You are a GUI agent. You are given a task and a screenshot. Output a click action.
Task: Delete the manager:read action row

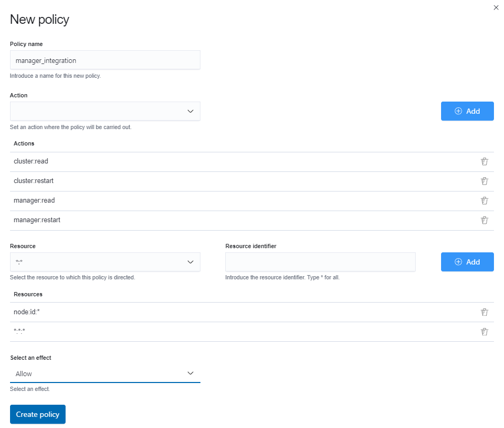[x=484, y=201]
